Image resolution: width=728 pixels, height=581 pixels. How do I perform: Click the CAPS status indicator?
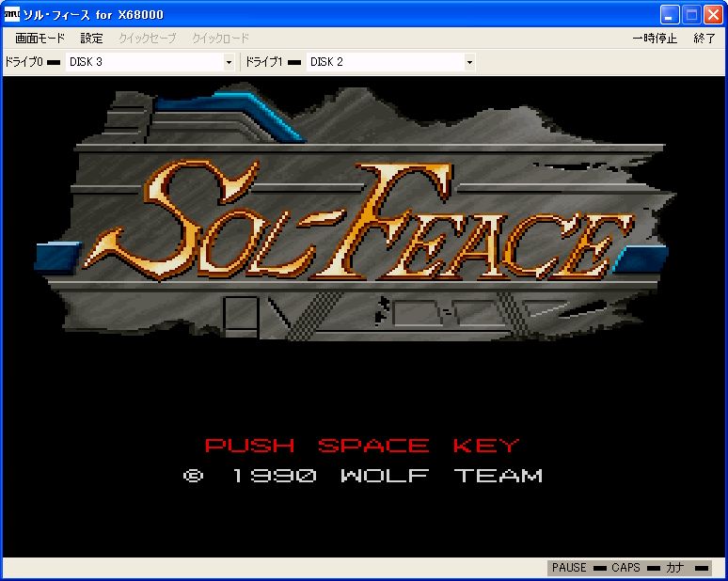coord(636,568)
